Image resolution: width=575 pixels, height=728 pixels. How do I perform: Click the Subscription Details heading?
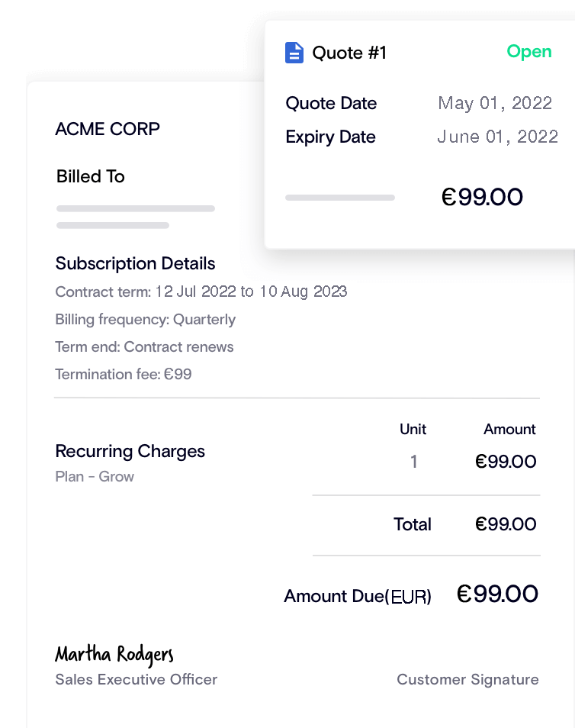[135, 264]
